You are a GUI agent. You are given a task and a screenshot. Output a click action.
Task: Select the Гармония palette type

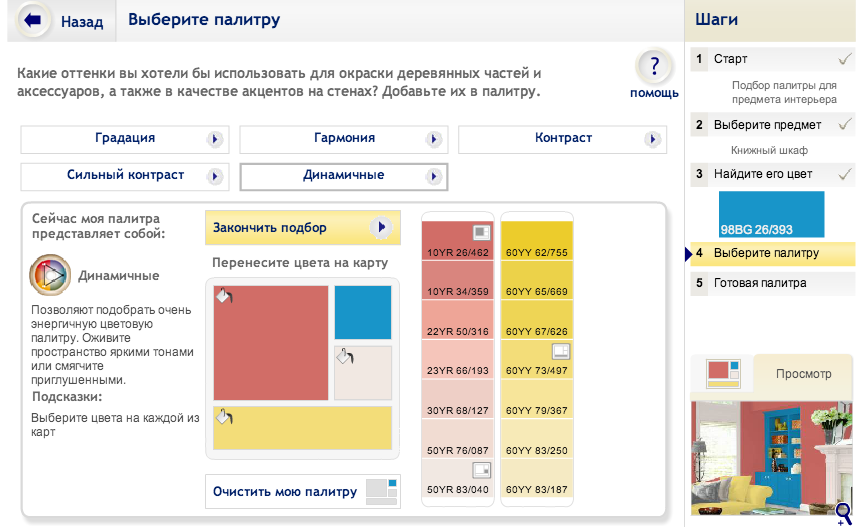click(x=343, y=139)
